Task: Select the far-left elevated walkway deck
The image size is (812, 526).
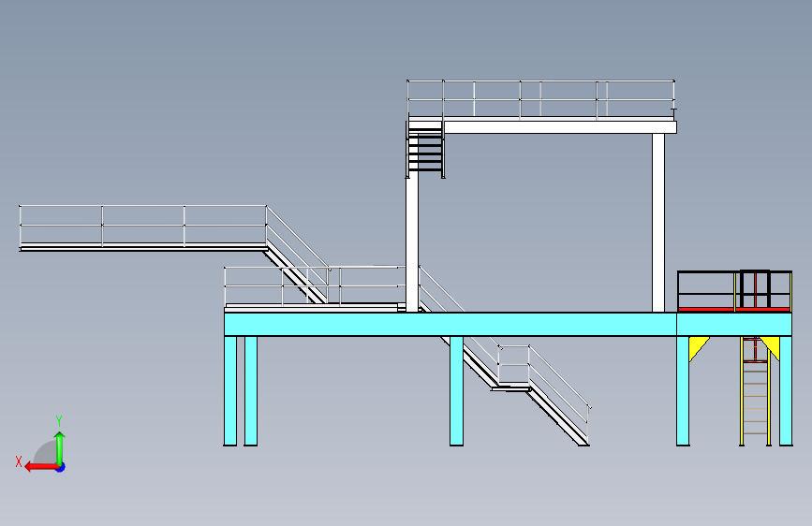Action: click(143, 248)
